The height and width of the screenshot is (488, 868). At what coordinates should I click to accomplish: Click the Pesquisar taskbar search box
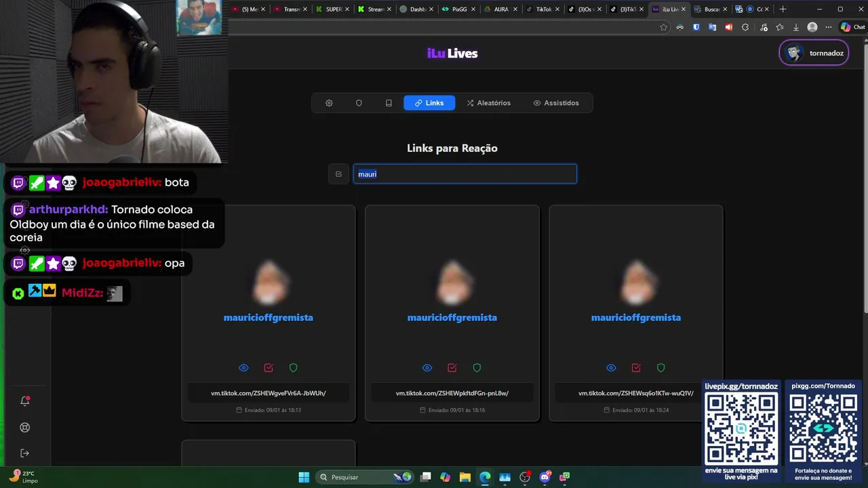point(366,477)
